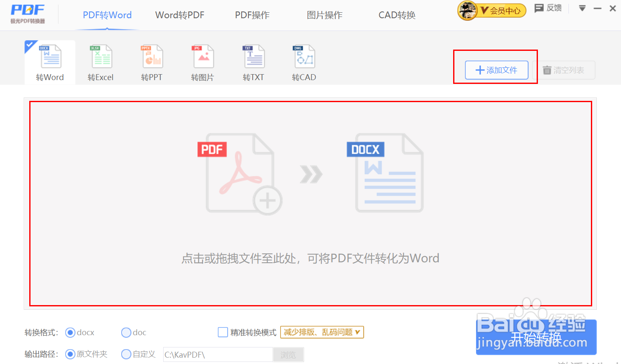Select the 转Word conversion format icon
The height and width of the screenshot is (364, 621).
[x=50, y=61]
